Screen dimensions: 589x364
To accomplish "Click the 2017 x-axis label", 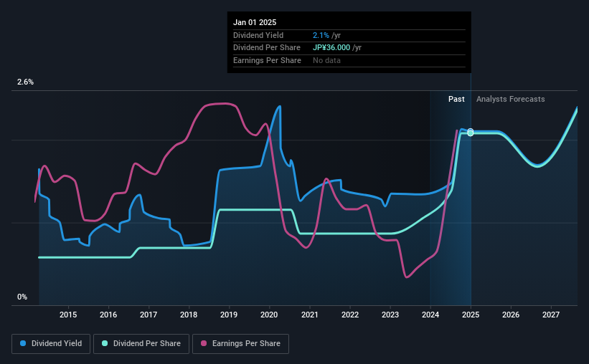I will (x=149, y=315).
